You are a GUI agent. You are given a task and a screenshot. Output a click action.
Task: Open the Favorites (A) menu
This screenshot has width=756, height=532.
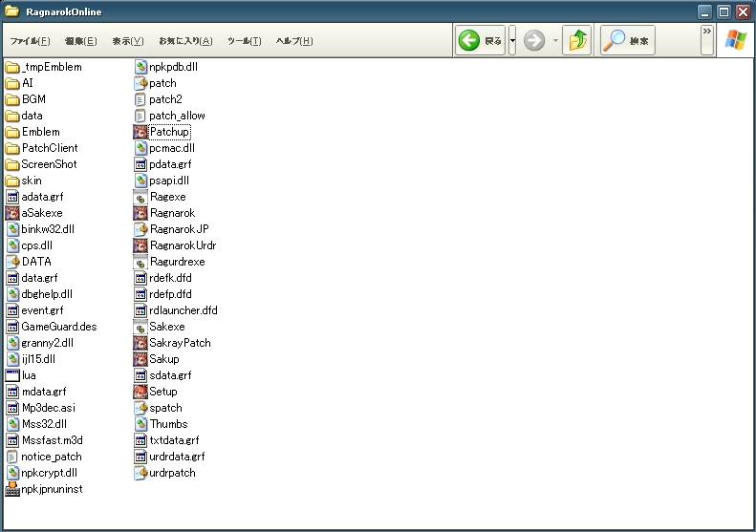[185, 41]
